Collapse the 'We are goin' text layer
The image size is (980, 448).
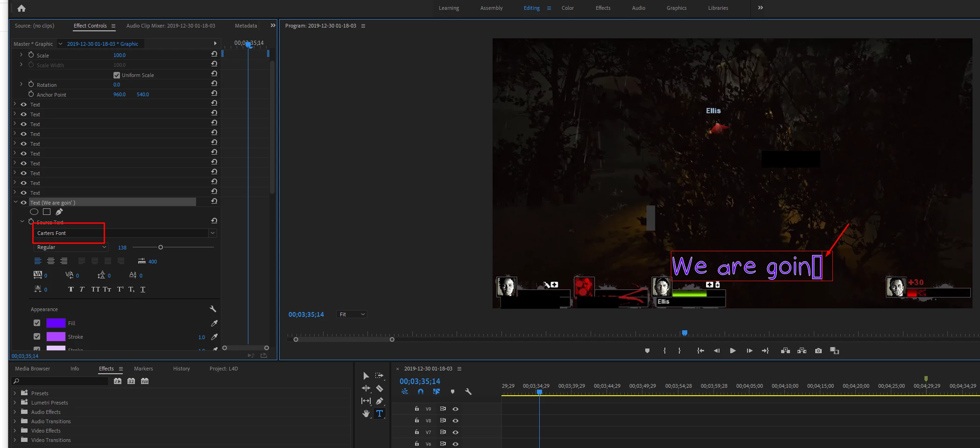click(15, 202)
